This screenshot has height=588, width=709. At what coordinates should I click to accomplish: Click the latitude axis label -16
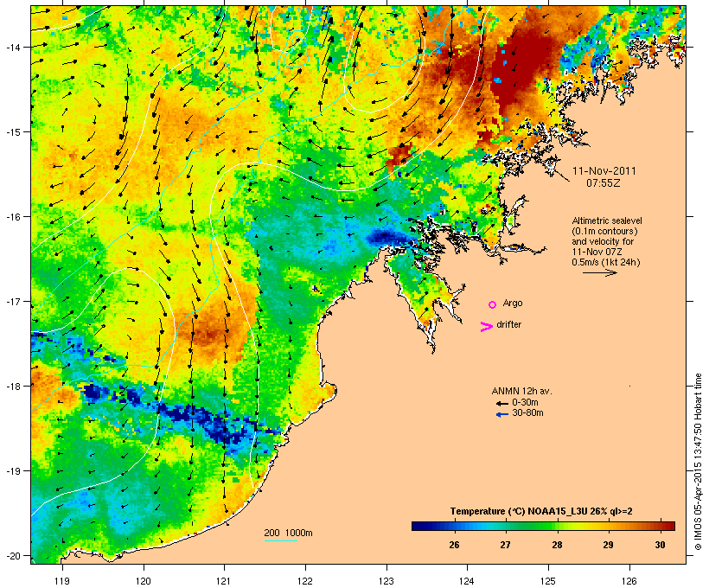(13, 217)
